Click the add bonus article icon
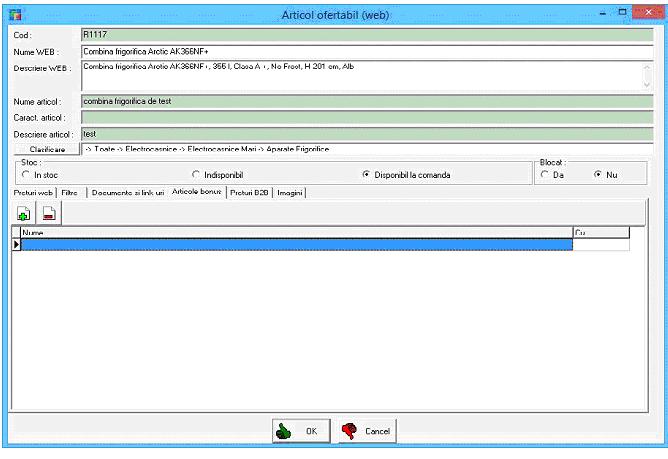Screen dimensions: 668x459 (x=24, y=212)
